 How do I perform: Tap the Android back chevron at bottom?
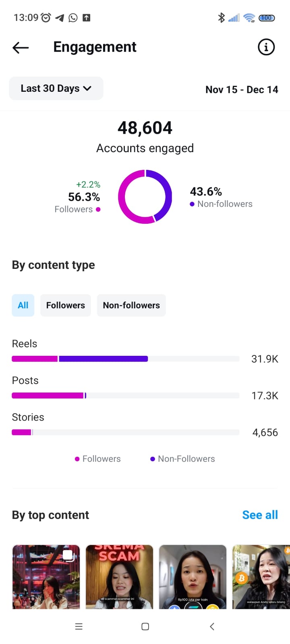point(212,626)
